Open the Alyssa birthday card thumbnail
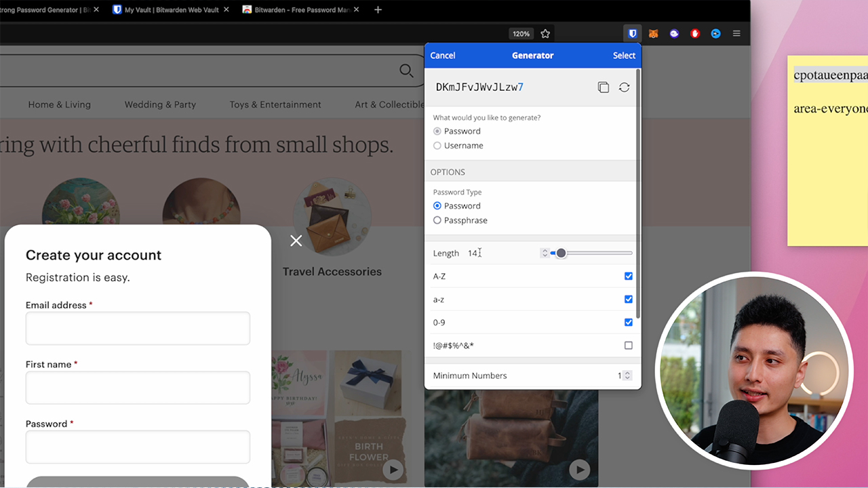Image resolution: width=868 pixels, height=488 pixels. (x=300, y=383)
